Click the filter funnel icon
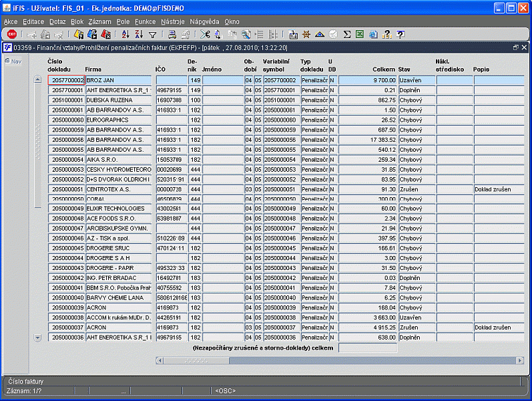Viewport: 532px width, 401px height. (x=152, y=34)
